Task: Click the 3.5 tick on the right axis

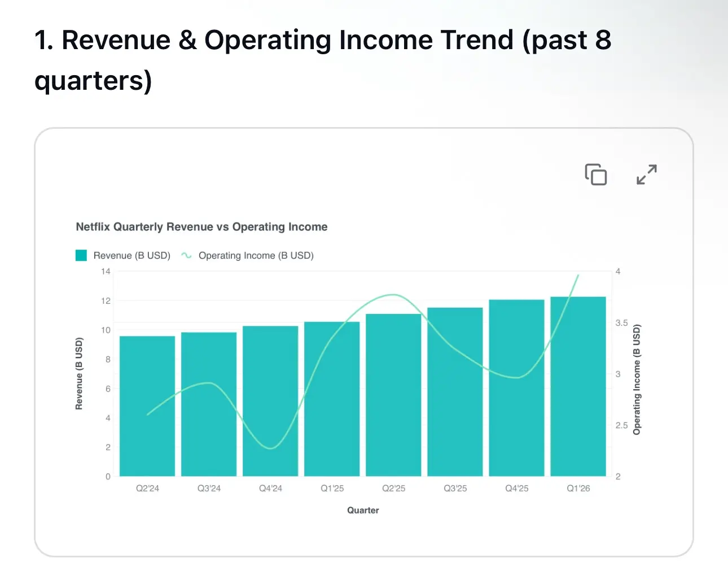Action: 621,323
